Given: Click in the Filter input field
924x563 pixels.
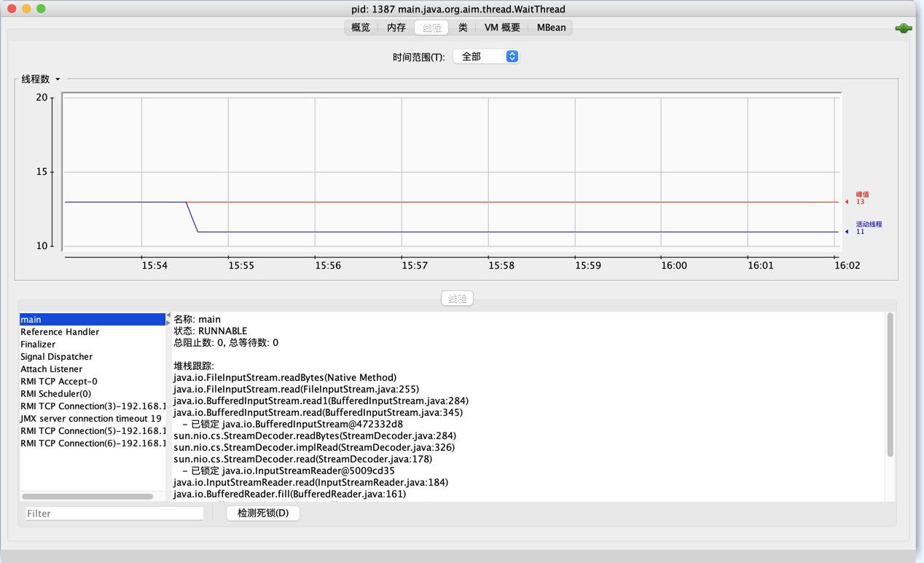Looking at the screenshot, I should point(114,513).
